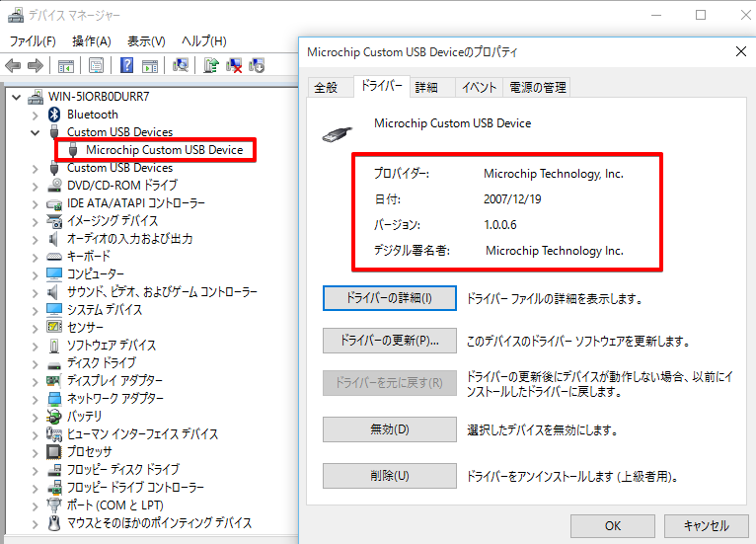Viewport: 756px width, 544px height.
Task: Click DVD/CD-ROM ドライブ drive icon
Action: coord(54,186)
